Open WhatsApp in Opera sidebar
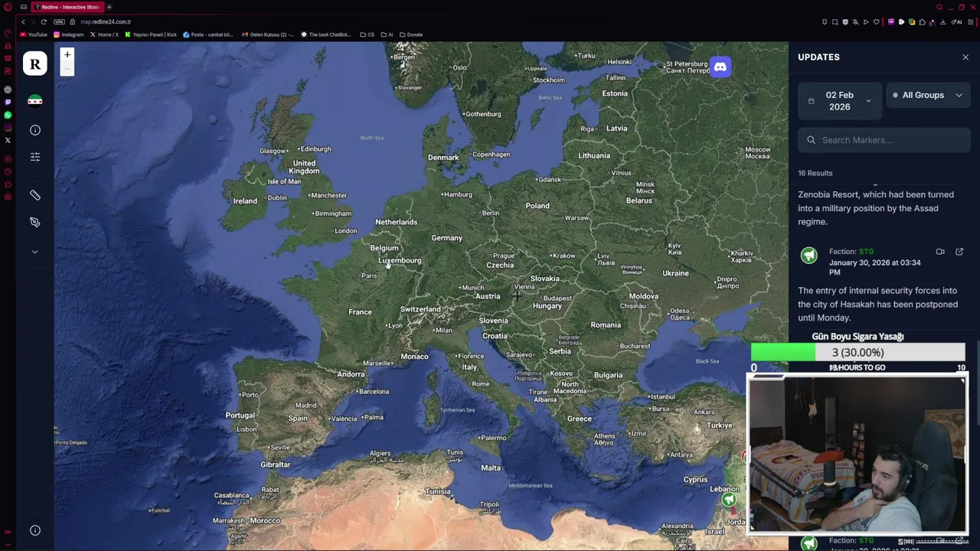The height and width of the screenshot is (551, 980). (x=8, y=115)
